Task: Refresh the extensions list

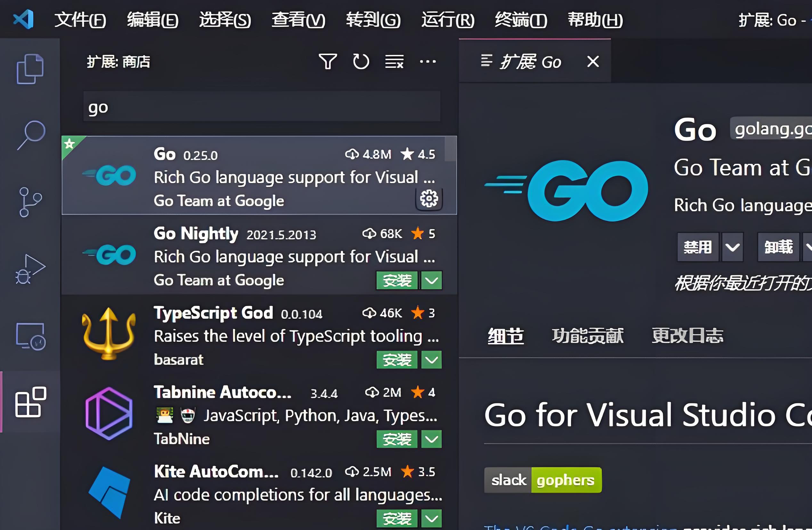Action: tap(361, 61)
